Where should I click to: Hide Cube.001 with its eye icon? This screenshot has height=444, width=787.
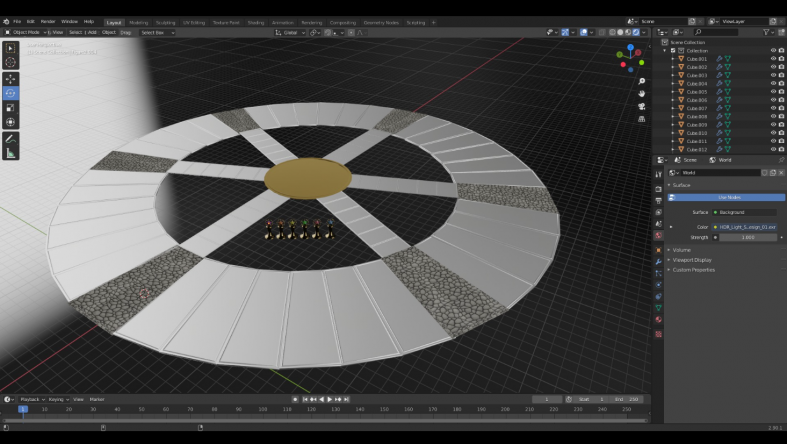(773, 59)
